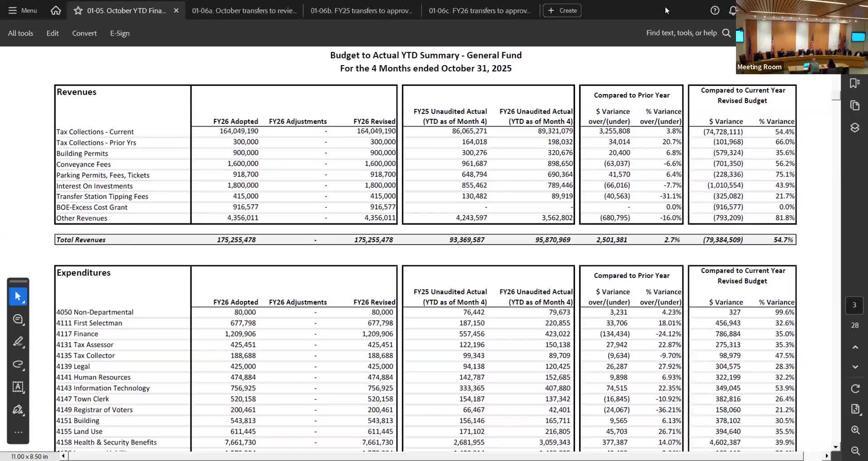Star the October YTD document tab

(x=78, y=10)
